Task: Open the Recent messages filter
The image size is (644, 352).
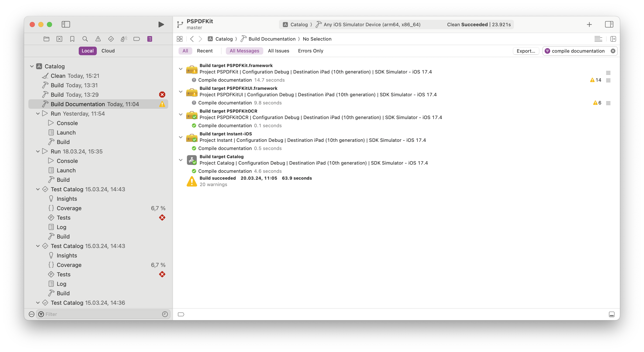Action: pos(205,51)
